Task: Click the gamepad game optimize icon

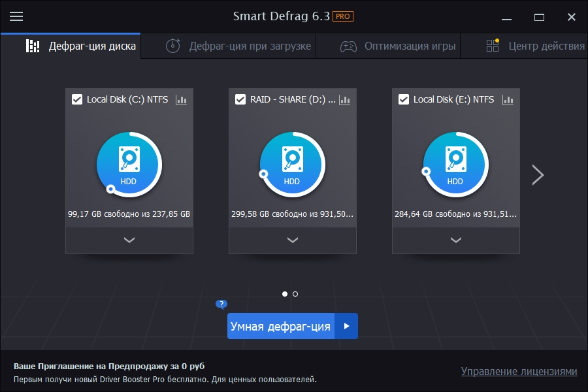Action: pos(348,46)
